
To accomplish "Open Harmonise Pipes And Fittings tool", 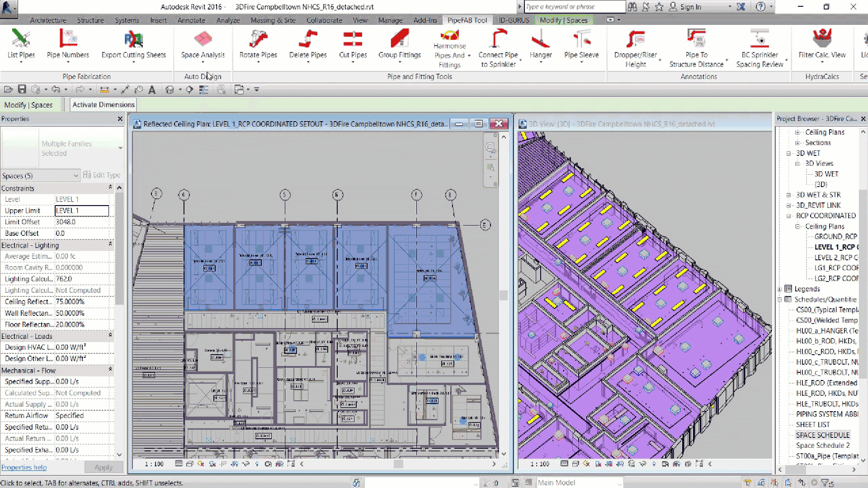I will pos(449,49).
